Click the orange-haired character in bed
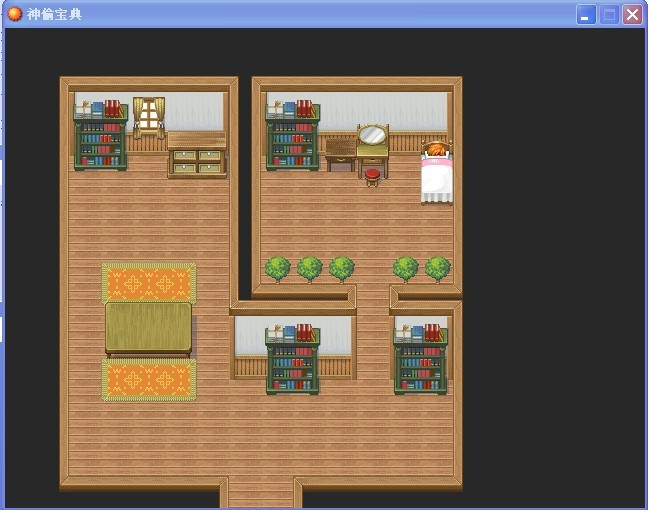Viewport: 650px width, 510px height. click(x=436, y=150)
